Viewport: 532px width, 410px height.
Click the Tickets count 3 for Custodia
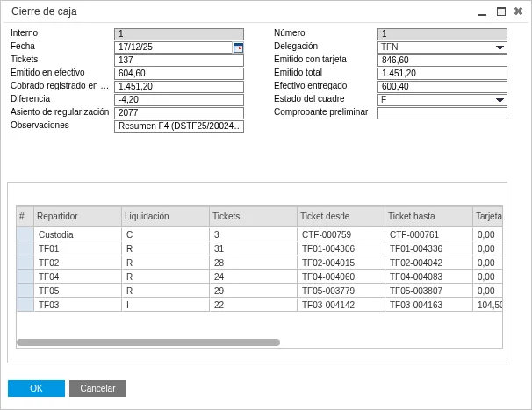253,234
